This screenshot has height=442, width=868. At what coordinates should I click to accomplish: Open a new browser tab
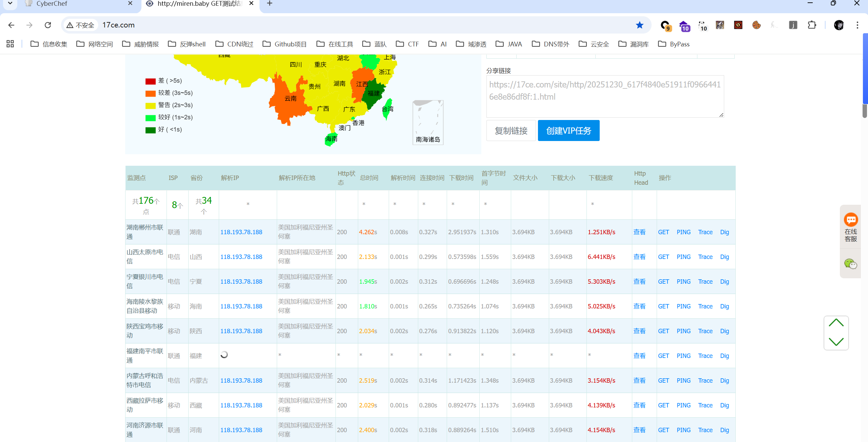coord(270,4)
